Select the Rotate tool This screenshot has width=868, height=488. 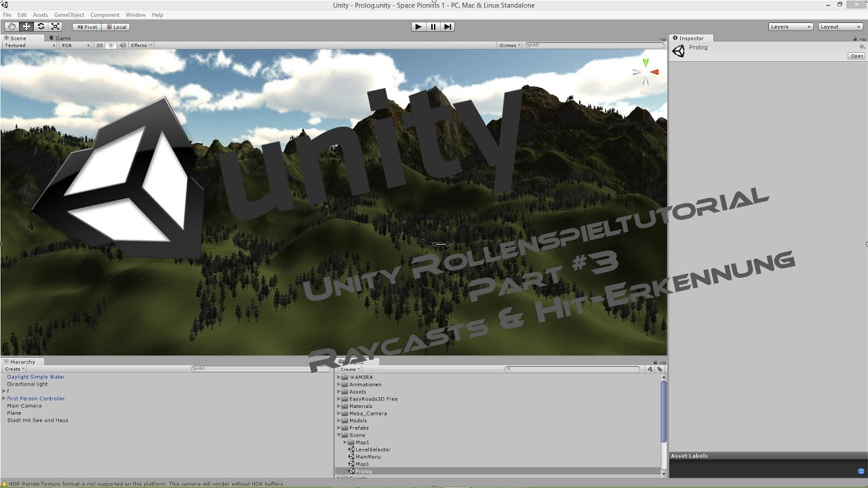[41, 26]
